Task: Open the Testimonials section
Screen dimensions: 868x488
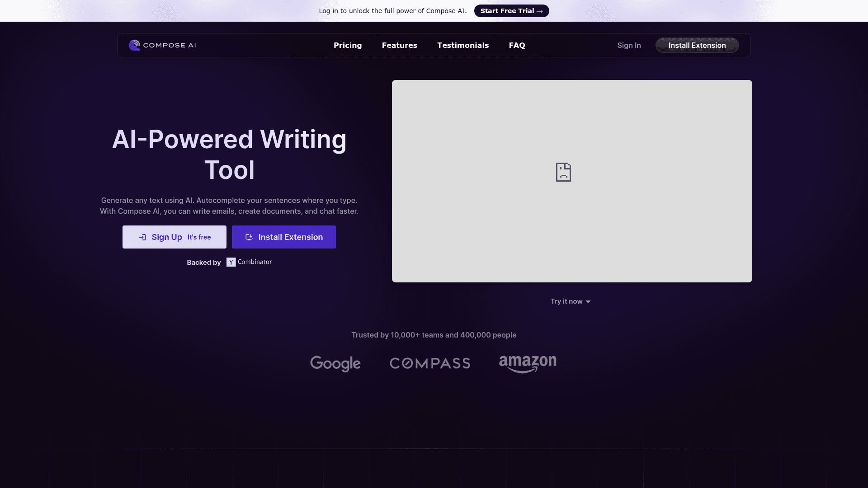Action: click(463, 45)
